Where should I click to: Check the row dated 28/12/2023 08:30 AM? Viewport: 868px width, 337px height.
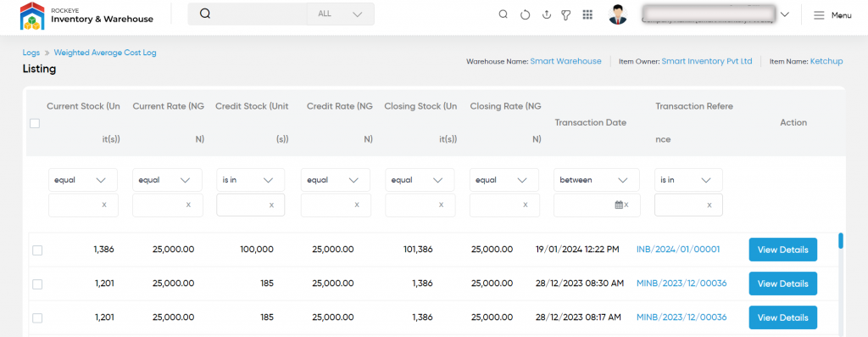(37, 284)
